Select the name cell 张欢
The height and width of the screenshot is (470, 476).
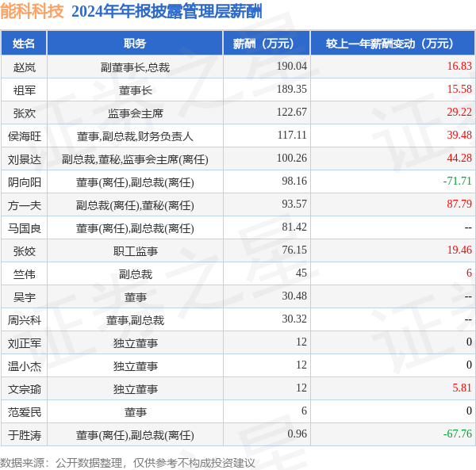click(x=25, y=113)
